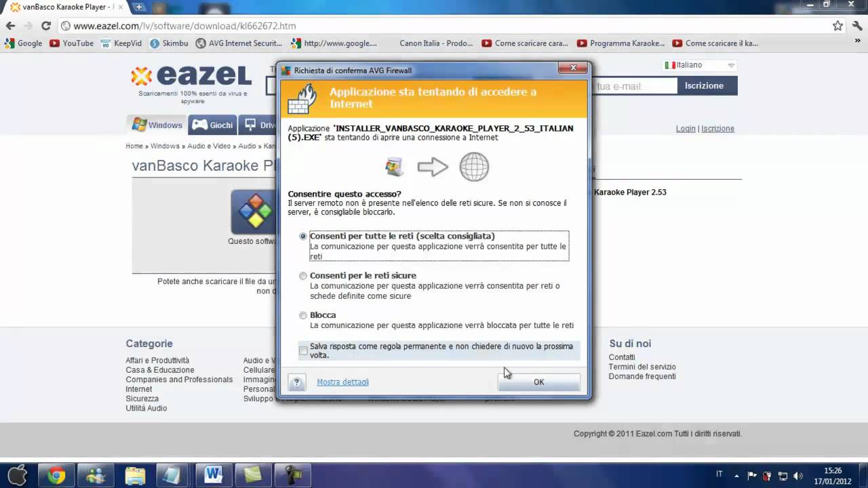Open 'Domande frequenti' link
Screen dimensions: 868x488
pos(642,376)
